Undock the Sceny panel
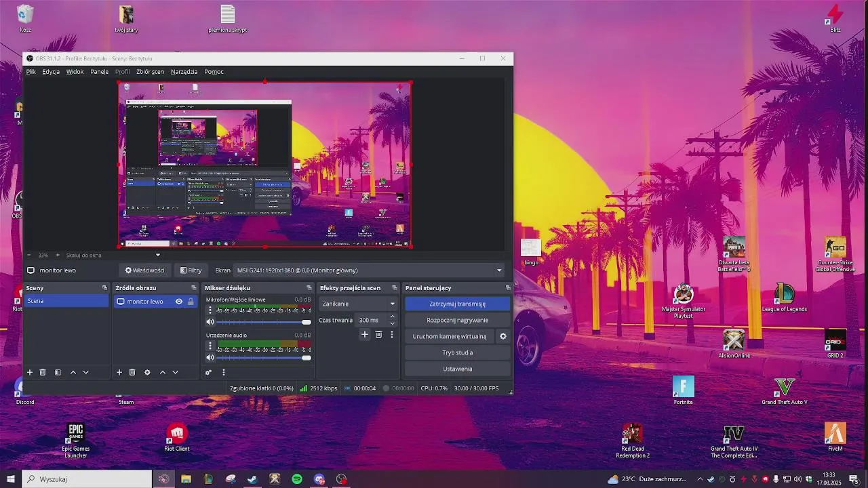Viewport: 868px width, 488px height. (104, 288)
